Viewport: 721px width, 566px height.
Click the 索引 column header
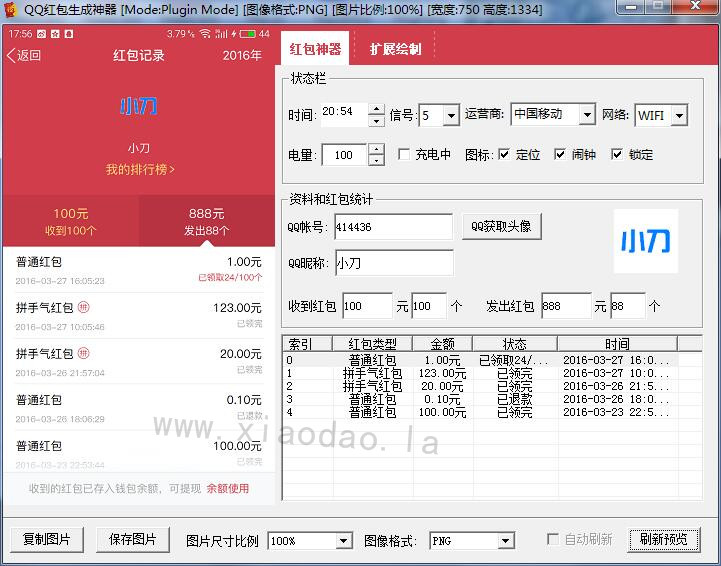point(307,343)
